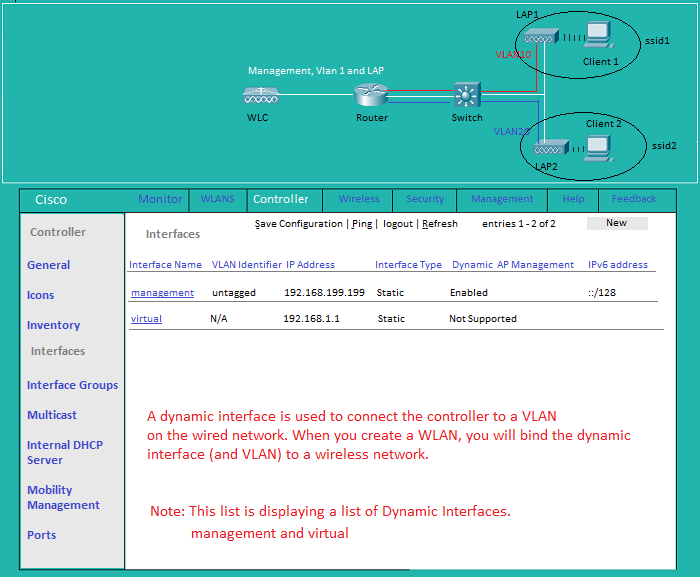Open Internal DHCP Server in sidebar
This screenshot has height=577, width=700.
[65, 452]
